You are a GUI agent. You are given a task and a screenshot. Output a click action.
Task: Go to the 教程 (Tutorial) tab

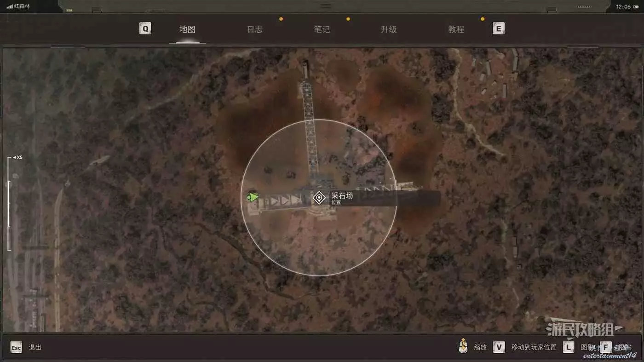tap(456, 29)
